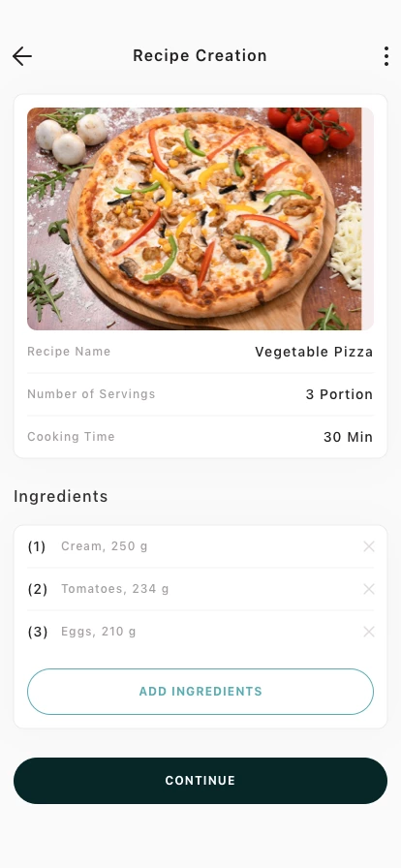This screenshot has width=401, height=868.
Task: Change the 3 Portion servings value
Action: coord(340,394)
